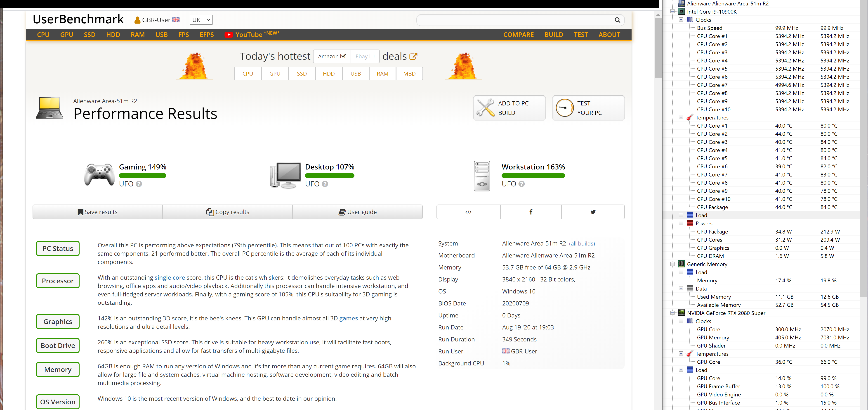Screen dimensions: 868x410
Task: Click the all builds link
Action: coord(582,244)
